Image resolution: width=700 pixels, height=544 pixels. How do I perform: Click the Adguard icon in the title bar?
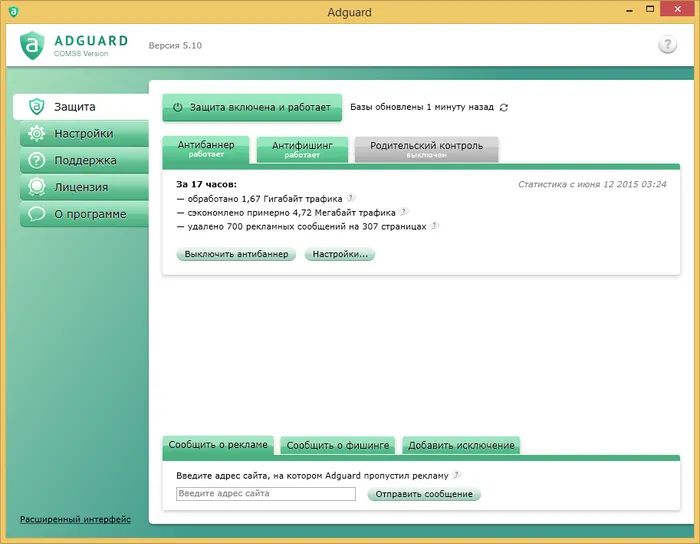[13, 12]
